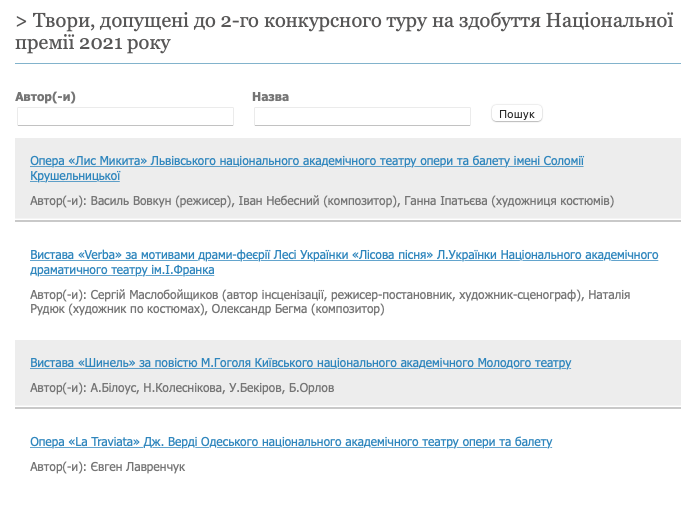
Task: Click the Назва search input field
Action: point(362,117)
